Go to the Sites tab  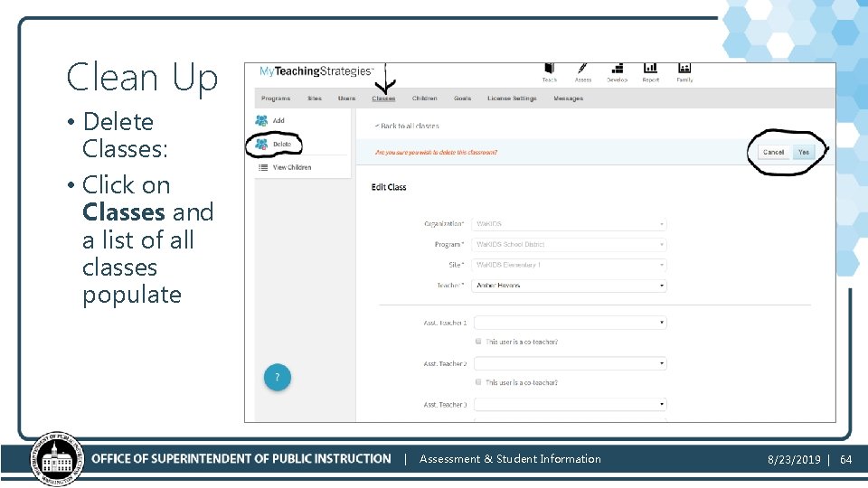tap(315, 99)
